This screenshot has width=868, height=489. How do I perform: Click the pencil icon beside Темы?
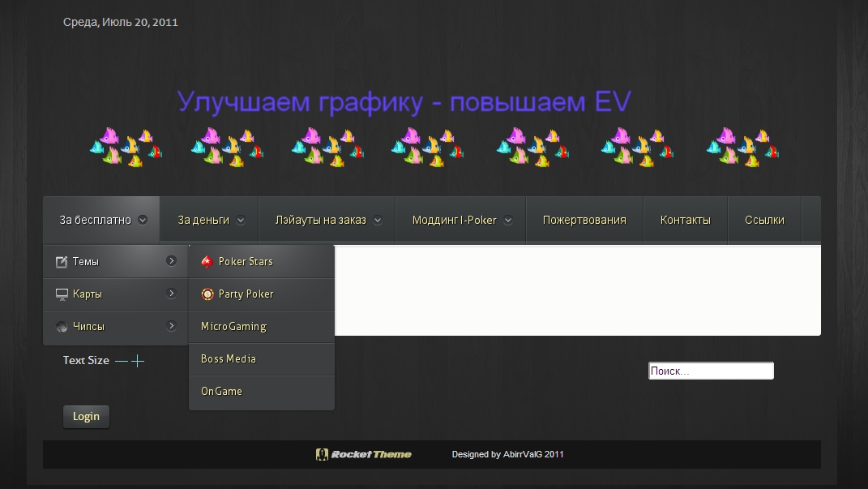coord(62,261)
